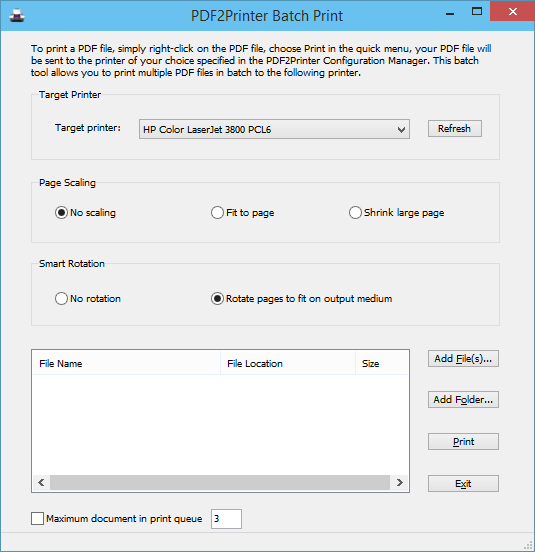Click the print queue maximum number field
535x552 pixels.
[226, 519]
